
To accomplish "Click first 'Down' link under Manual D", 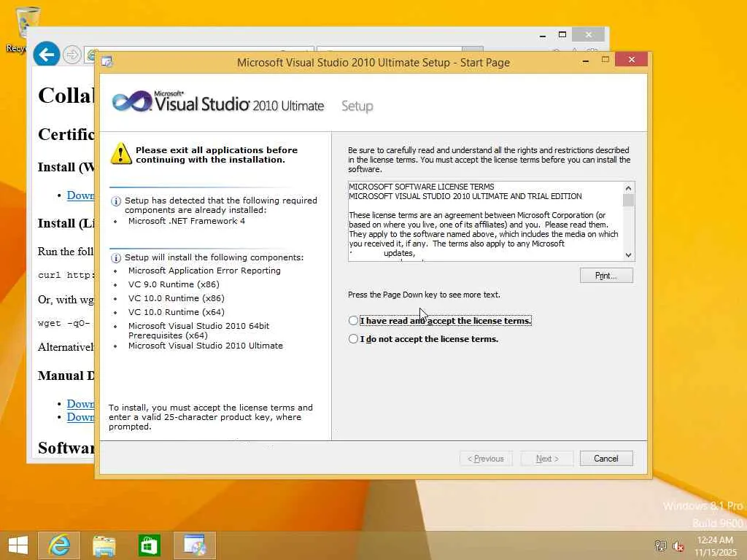I will pos(80,404).
